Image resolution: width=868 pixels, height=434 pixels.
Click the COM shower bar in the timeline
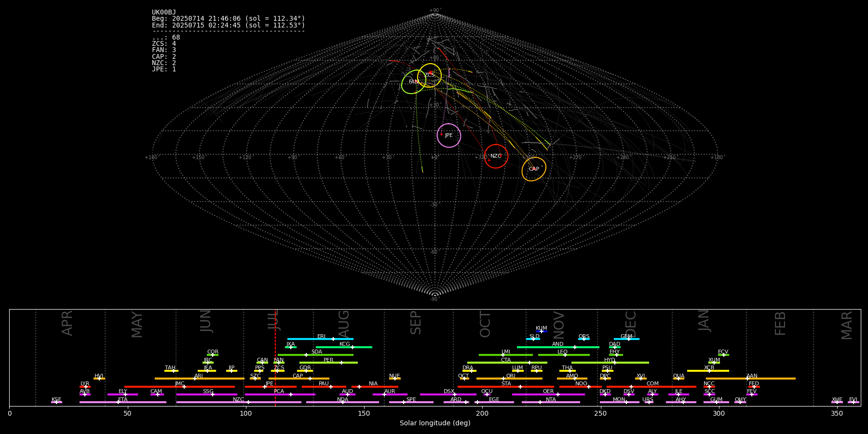(x=651, y=387)
